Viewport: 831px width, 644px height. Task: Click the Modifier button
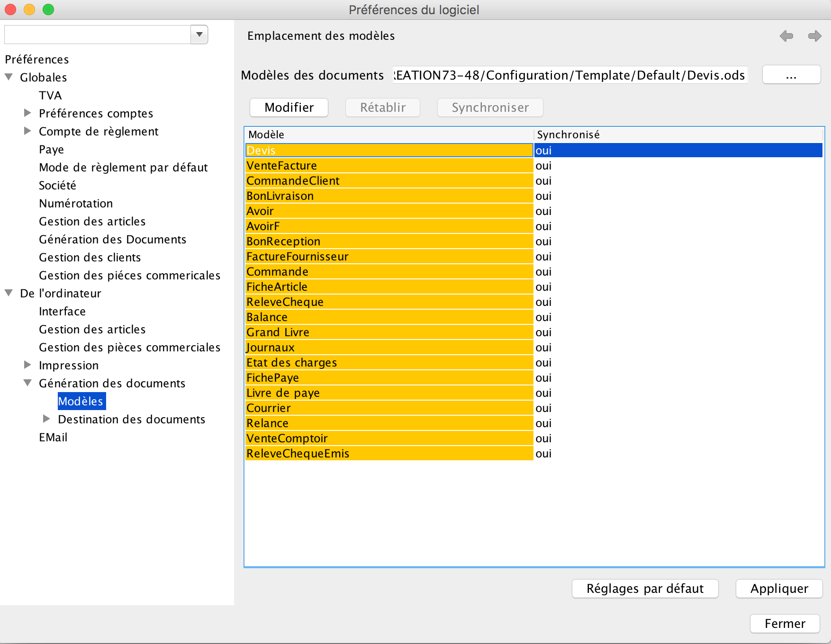289,107
